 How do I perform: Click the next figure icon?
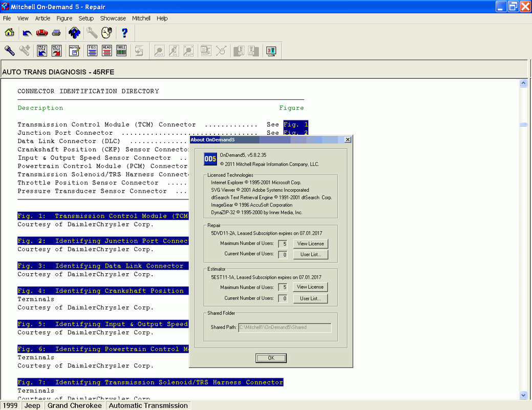click(x=253, y=51)
